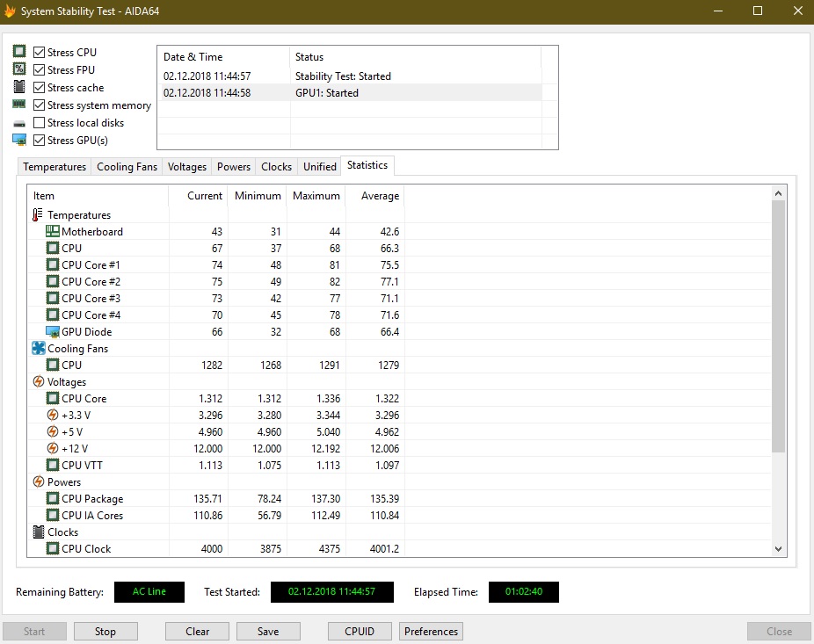This screenshot has width=814, height=644.
Task: Open the Cooling Fans tab
Action: point(127,167)
